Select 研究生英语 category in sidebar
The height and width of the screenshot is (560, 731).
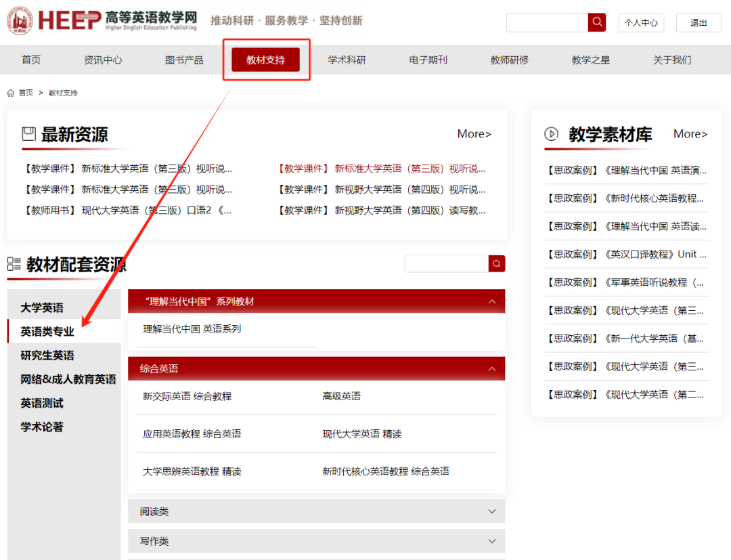click(47, 356)
